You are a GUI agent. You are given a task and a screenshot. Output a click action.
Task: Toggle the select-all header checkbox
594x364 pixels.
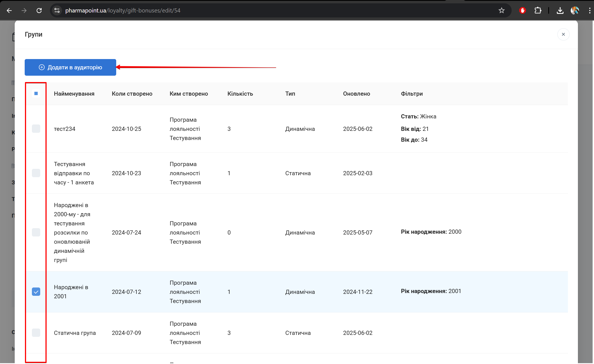click(x=36, y=94)
